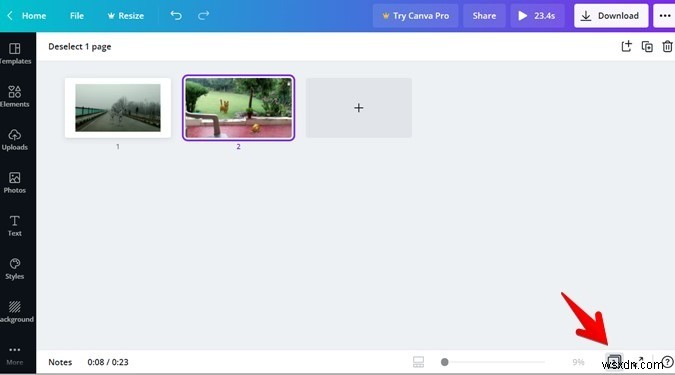Viewport: 675px width, 375px height.
Task: Delete the selected page
Action: [667, 46]
